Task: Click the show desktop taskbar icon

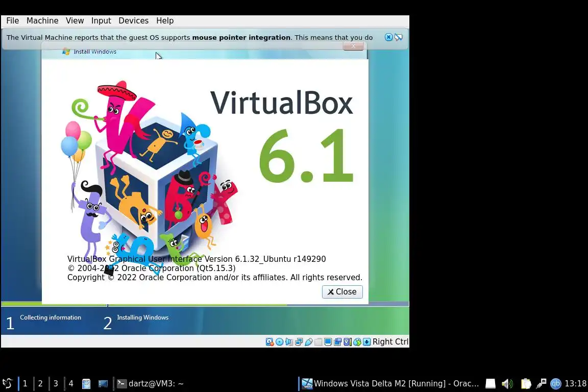Action: [x=103, y=384]
